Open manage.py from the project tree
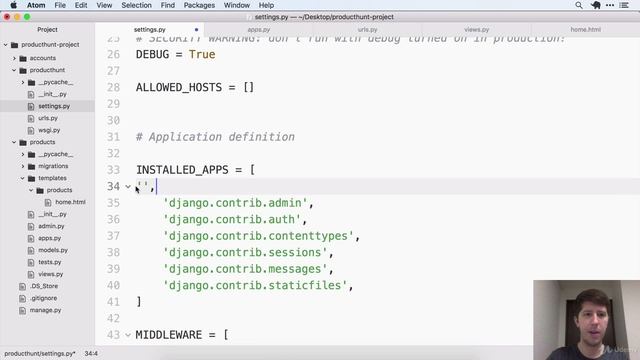640x360 pixels. [x=45, y=310]
